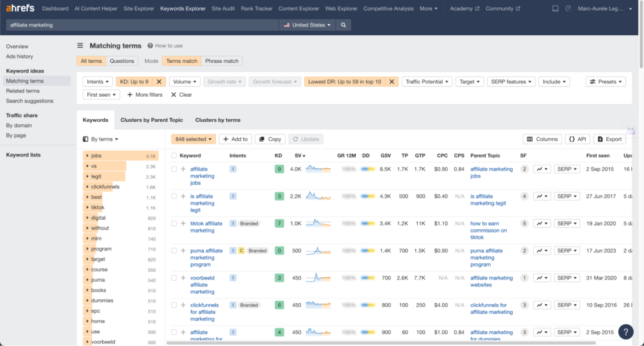The image size is (644, 346).
Task: Click the blue help question mark bubble
Action: point(625,332)
